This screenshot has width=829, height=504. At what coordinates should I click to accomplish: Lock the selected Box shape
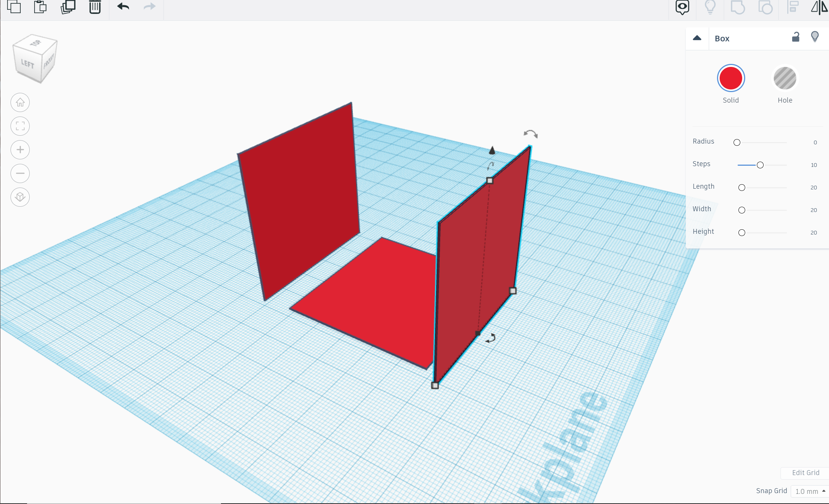(796, 38)
